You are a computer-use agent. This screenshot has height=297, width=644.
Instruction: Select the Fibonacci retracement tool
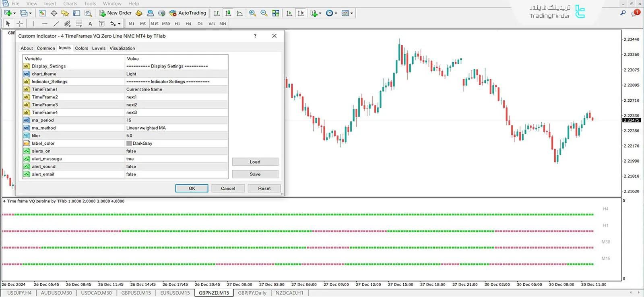coord(79,24)
